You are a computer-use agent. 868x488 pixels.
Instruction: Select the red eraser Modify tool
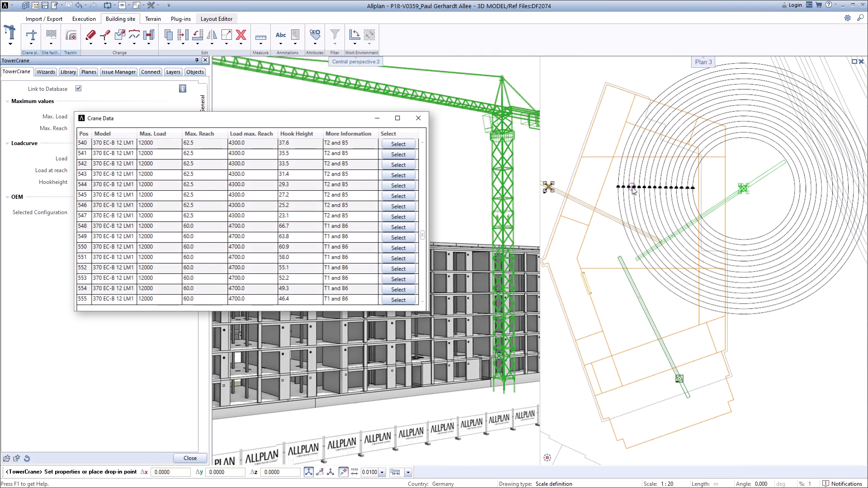(90, 35)
